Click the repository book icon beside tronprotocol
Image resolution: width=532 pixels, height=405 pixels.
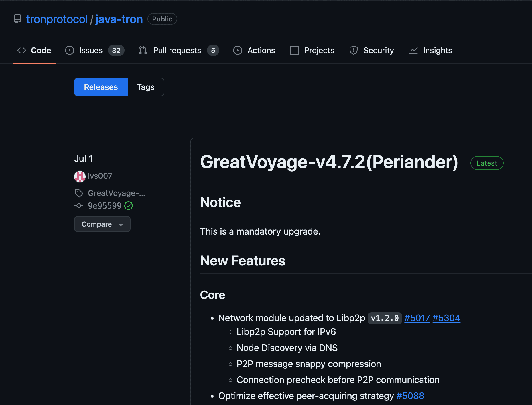tap(17, 19)
